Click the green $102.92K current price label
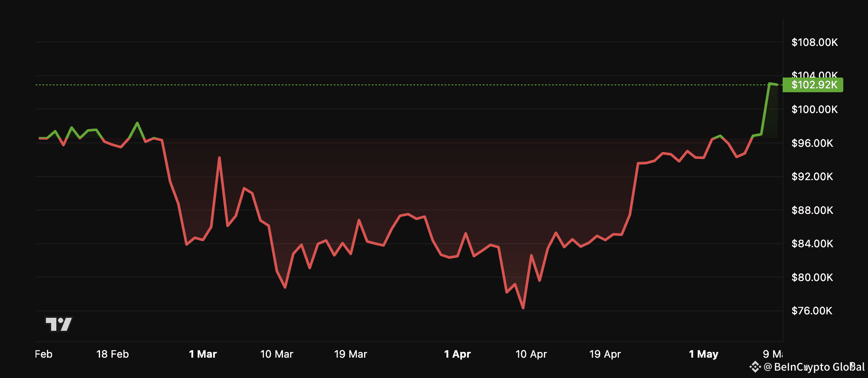868x378 pixels. 813,85
